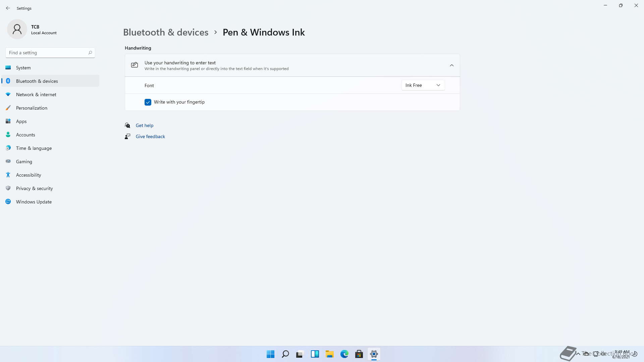Open Time & language settings
The width and height of the screenshot is (644, 362).
(50, 148)
